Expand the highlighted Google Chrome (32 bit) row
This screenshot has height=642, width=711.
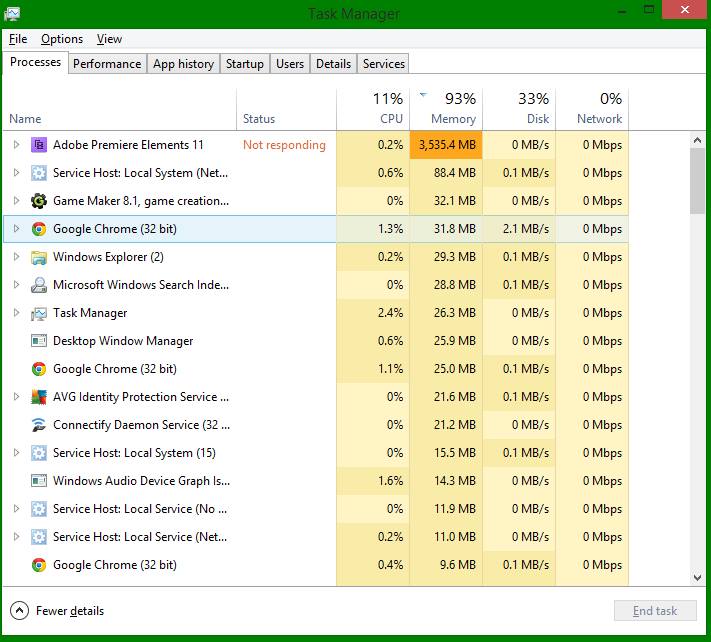coord(16,229)
